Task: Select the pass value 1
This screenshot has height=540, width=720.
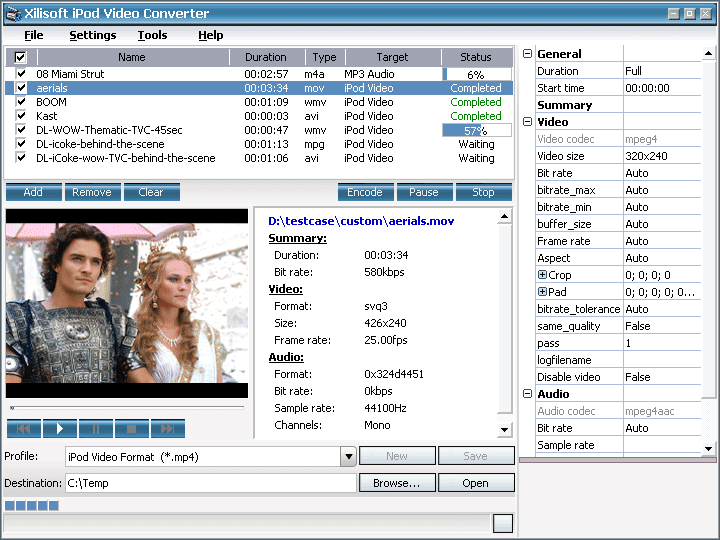Action: pos(662,343)
